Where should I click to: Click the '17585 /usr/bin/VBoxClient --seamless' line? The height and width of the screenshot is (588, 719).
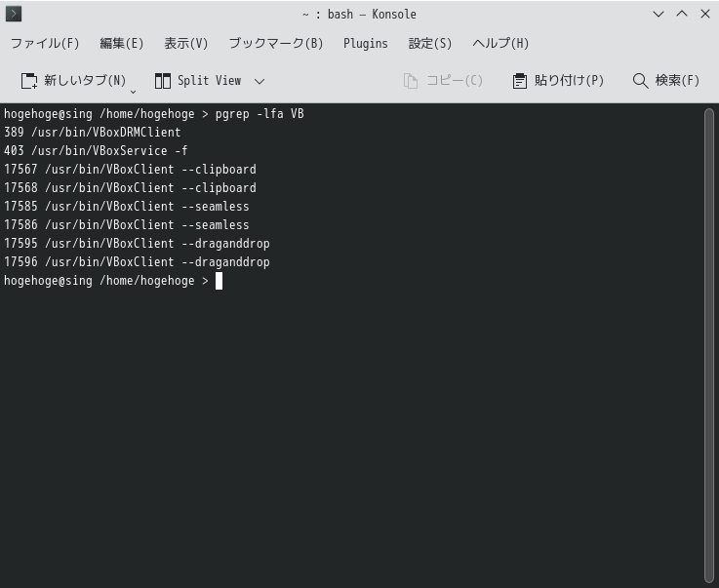(x=127, y=206)
